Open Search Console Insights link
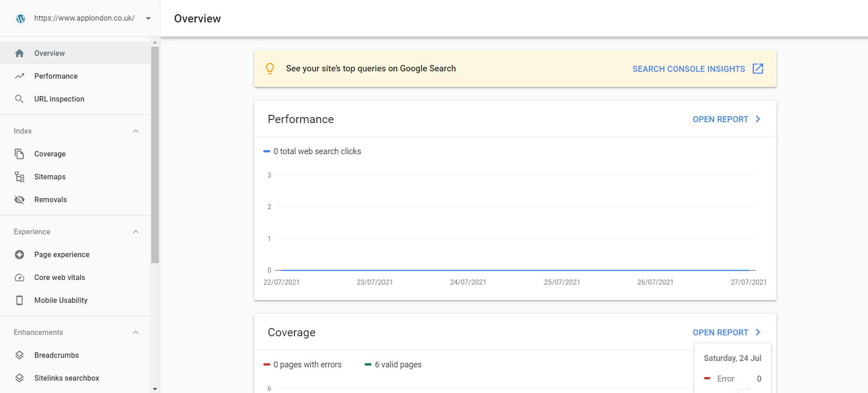The image size is (868, 393). click(698, 69)
